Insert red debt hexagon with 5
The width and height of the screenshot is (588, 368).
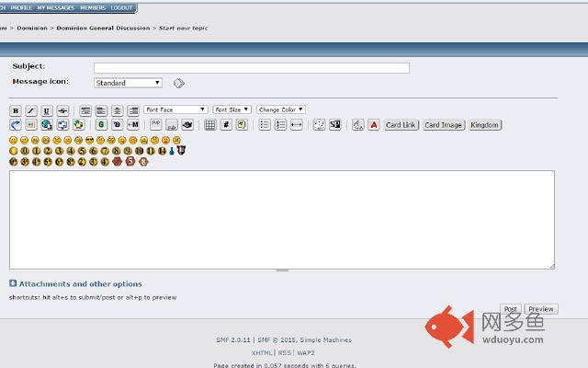click(130, 162)
